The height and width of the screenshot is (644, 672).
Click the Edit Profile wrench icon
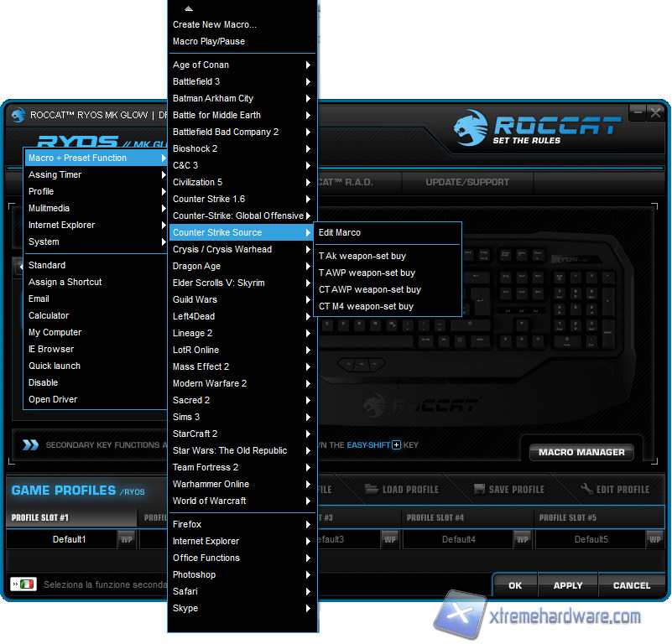(586, 489)
